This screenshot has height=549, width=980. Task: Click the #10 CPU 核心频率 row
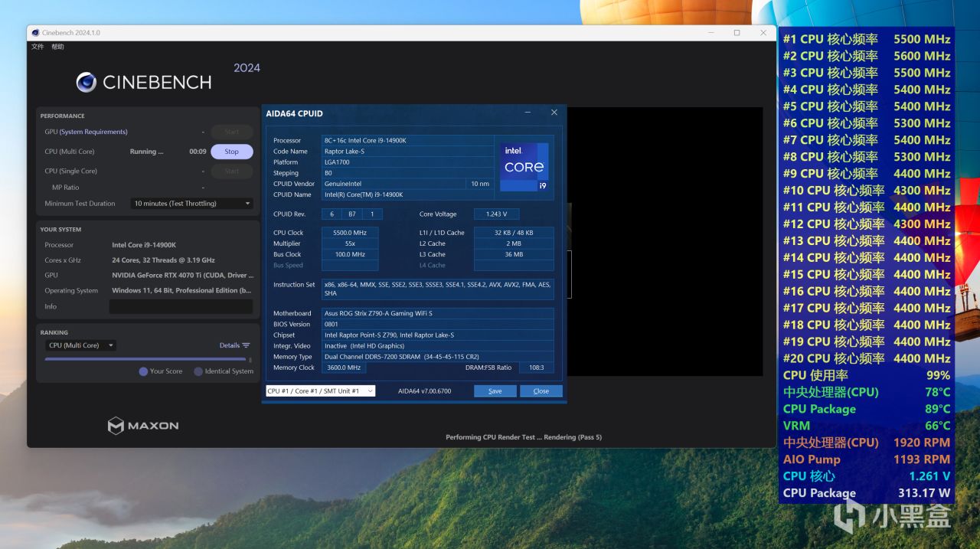[x=867, y=191]
